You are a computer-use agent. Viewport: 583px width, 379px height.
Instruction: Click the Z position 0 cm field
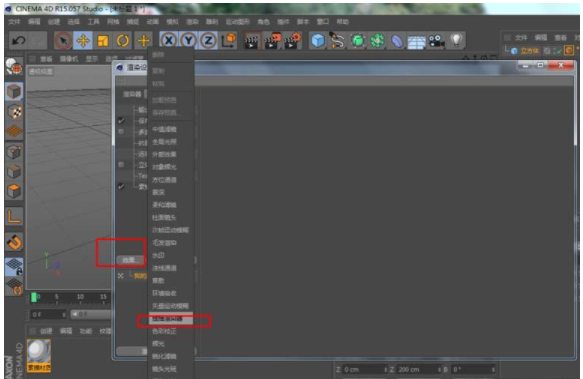pos(365,369)
